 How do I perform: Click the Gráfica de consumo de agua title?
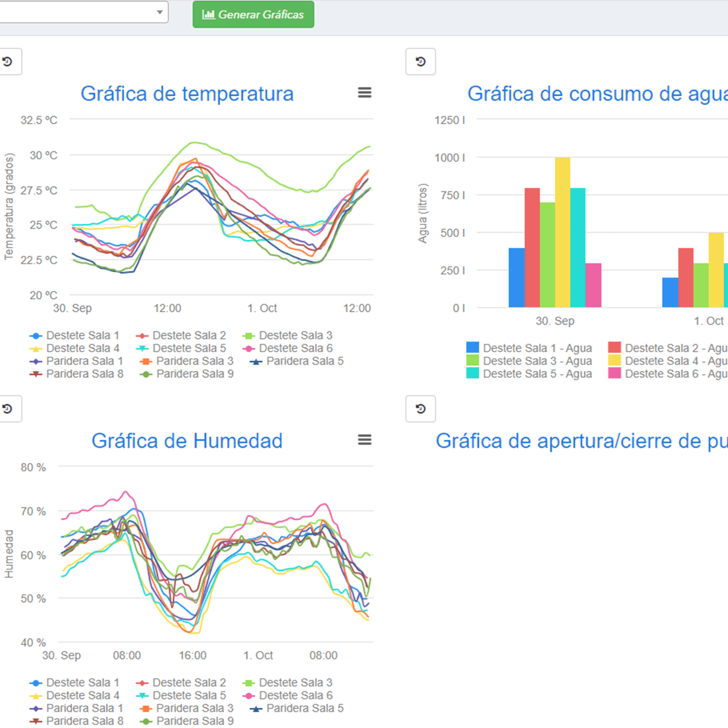pyautogui.click(x=597, y=94)
